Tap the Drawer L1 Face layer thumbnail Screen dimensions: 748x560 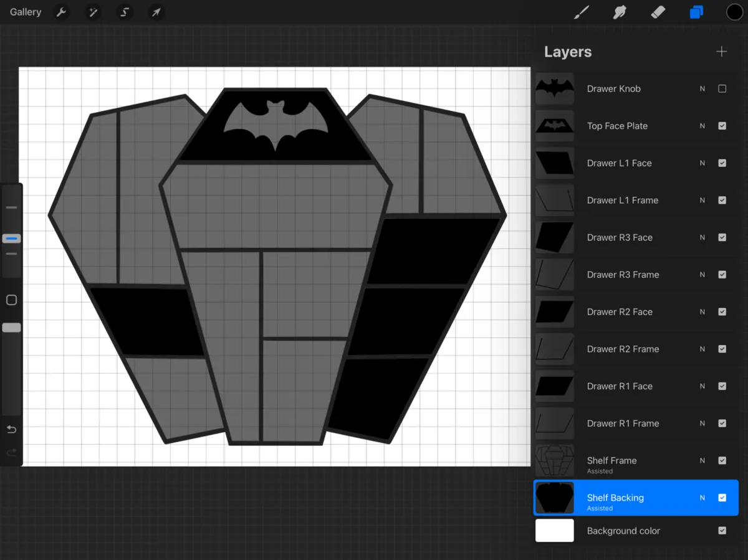point(555,163)
